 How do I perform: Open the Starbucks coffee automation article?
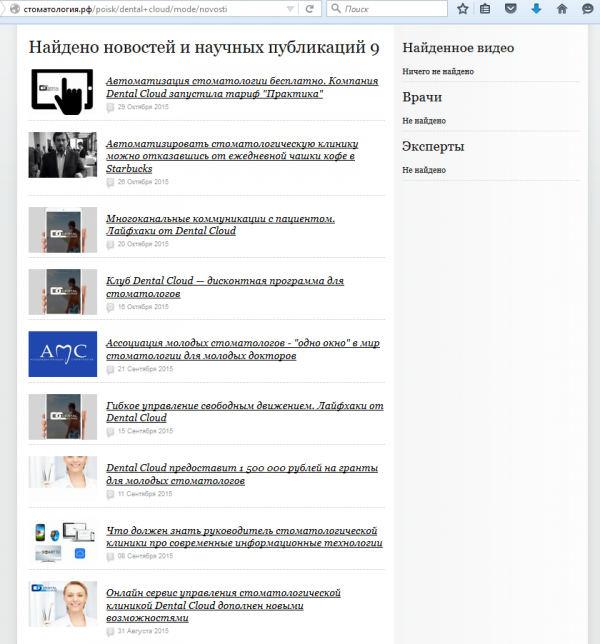coord(232,156)
